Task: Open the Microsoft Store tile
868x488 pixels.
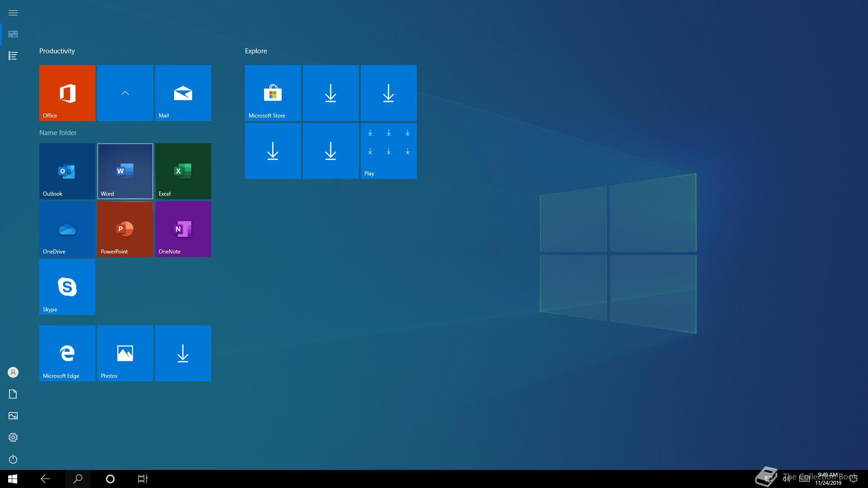Action: coord(273,93)
